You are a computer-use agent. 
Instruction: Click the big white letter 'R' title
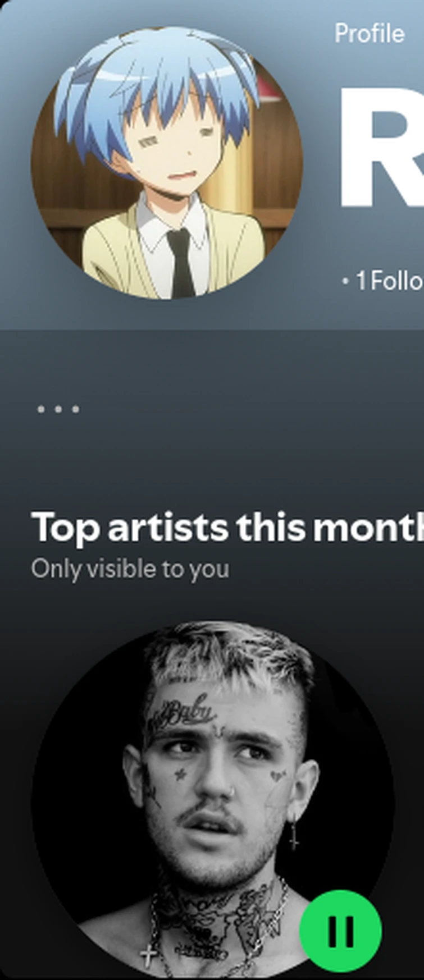click(381, 148)
